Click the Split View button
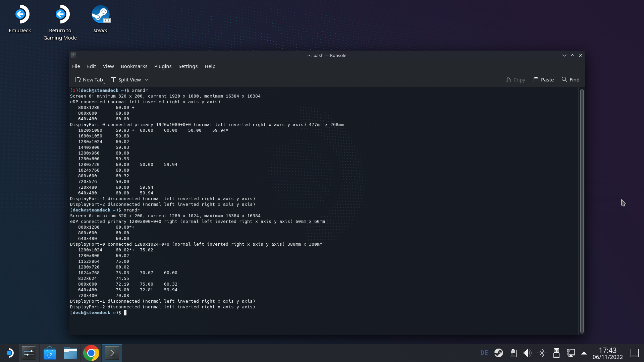 tap(126, 80)
